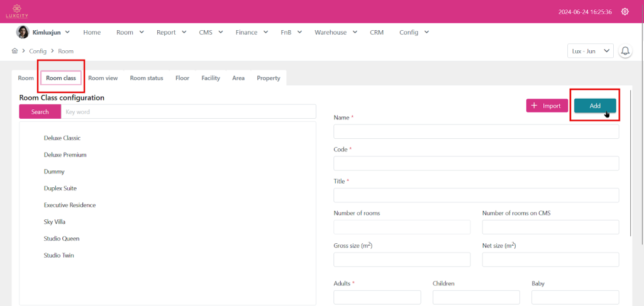Click the settings gear icon in header
Screen dimensions: 644x306
tap(625, 11)
